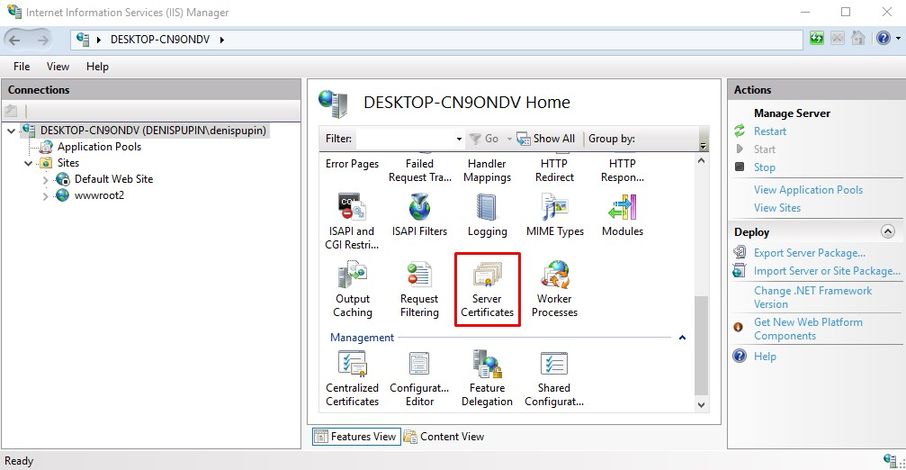Click the Go filter button
The height and width of the screenshot is (470, 906).
coord(484,139)
